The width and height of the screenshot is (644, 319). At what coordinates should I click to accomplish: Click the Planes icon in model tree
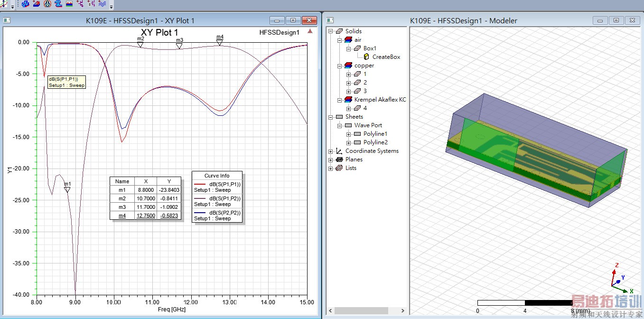click(339, 159)
